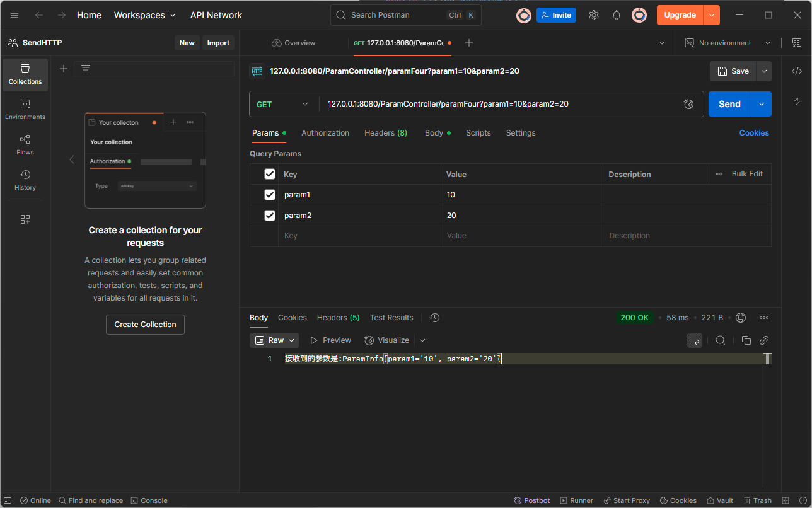Go back with the left arrow
This screenshot has height=508, width=812.
(39, 15)
